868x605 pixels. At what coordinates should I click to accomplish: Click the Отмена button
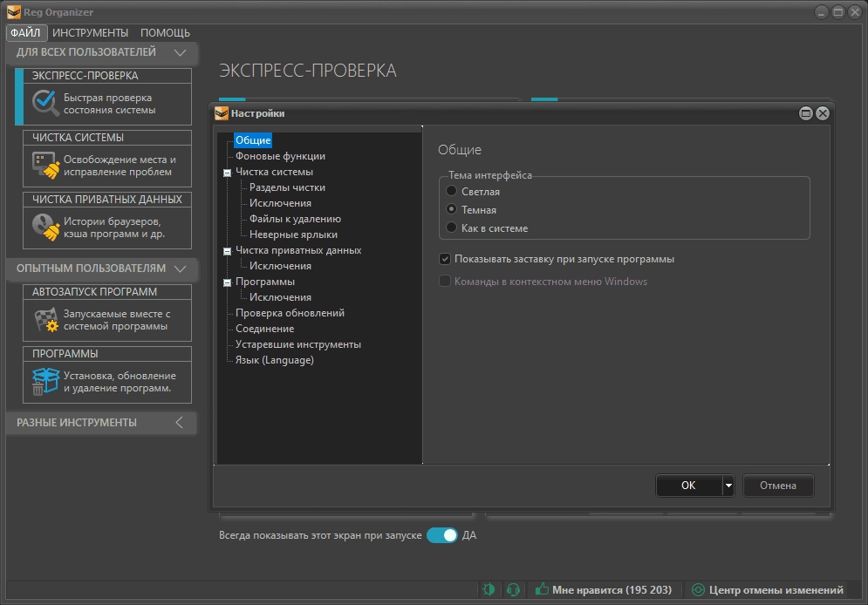point(778,486)
